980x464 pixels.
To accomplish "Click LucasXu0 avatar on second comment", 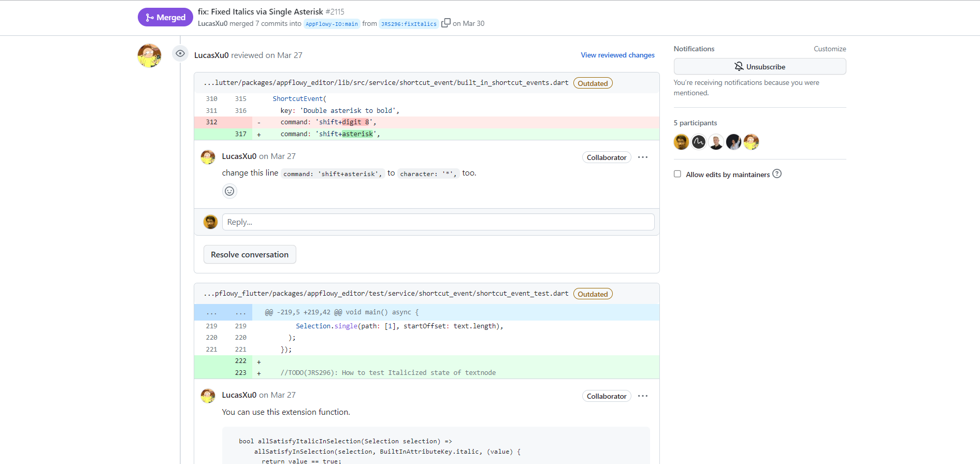I will click(208, 396).
